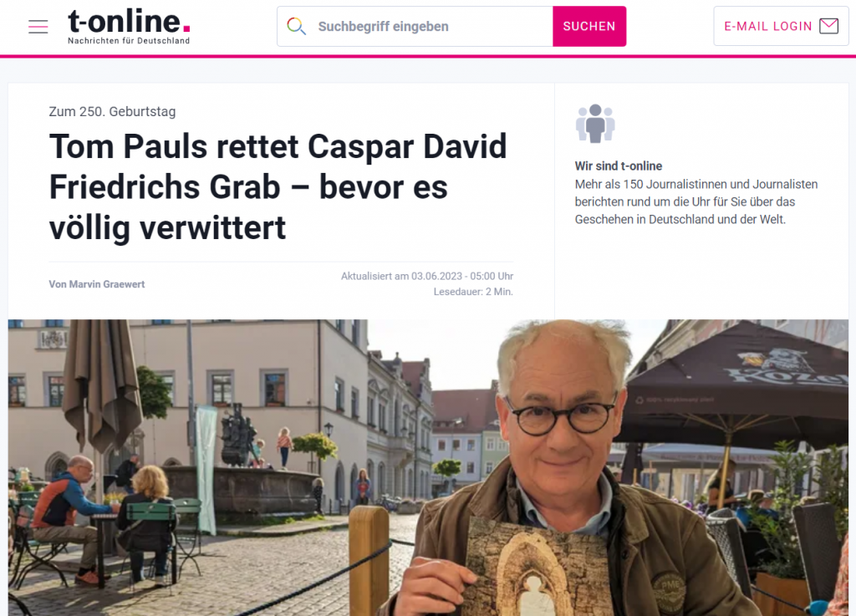The image size is (856, 616).
Task: Select the 'Zum 250. Geburtstag' kicker text
Action: [x=113, y=111]
